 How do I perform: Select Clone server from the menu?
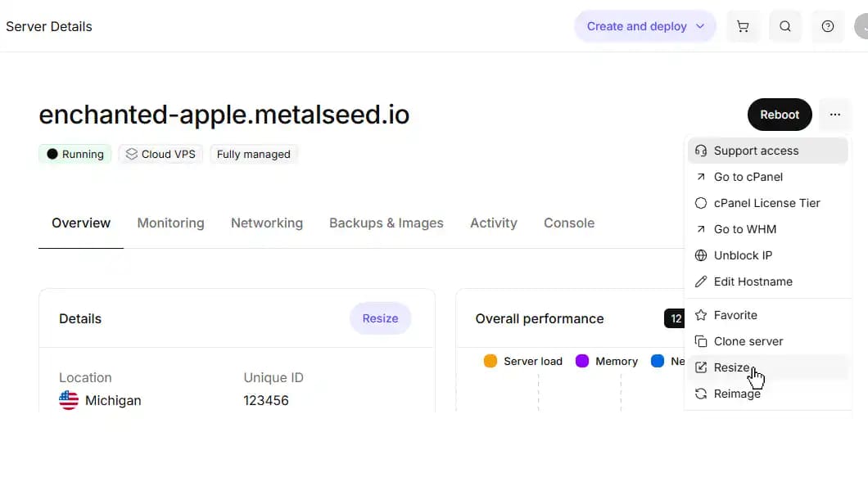click(x=748, y=341)
